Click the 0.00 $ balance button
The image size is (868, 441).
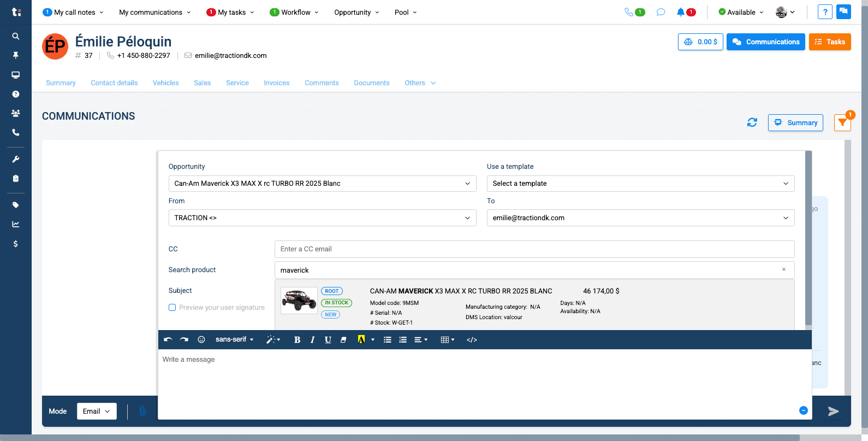click(701, 42)
